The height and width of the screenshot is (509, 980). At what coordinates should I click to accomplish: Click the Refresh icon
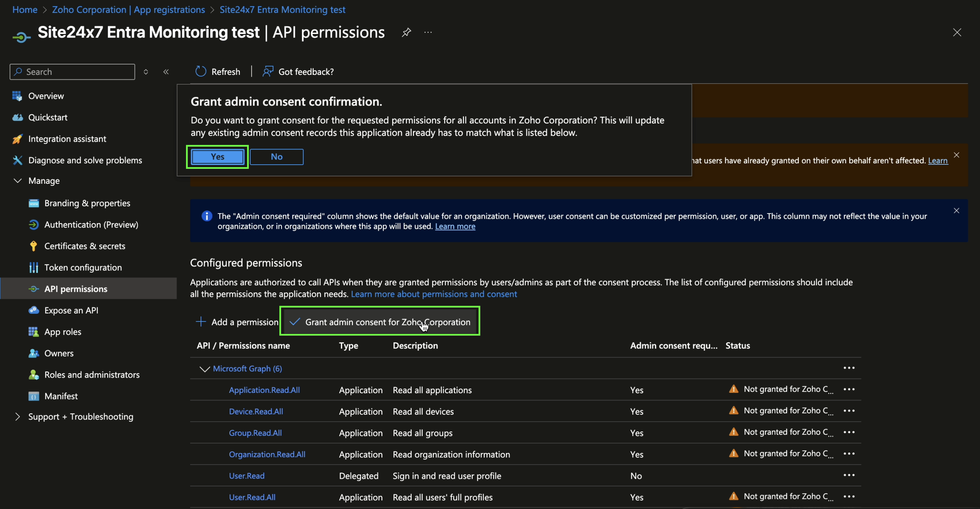click(201, 71)
